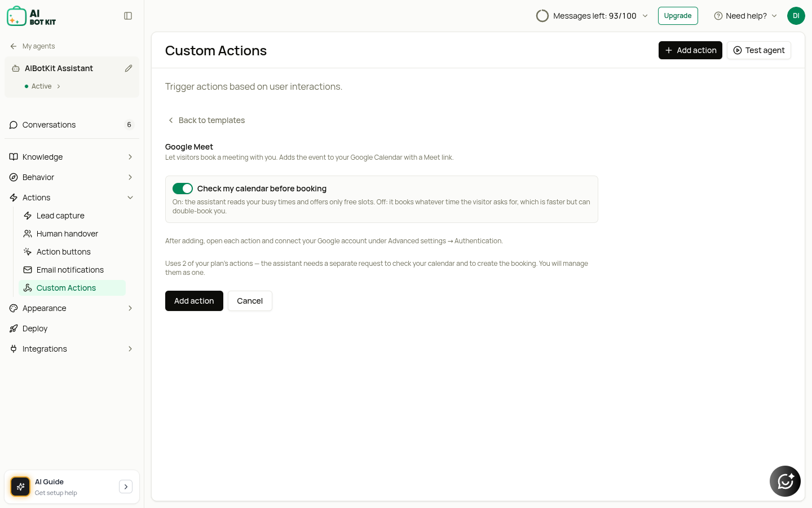Open the chat widget bubble icon
Screen dimensions: 812x508
(785, 481)
